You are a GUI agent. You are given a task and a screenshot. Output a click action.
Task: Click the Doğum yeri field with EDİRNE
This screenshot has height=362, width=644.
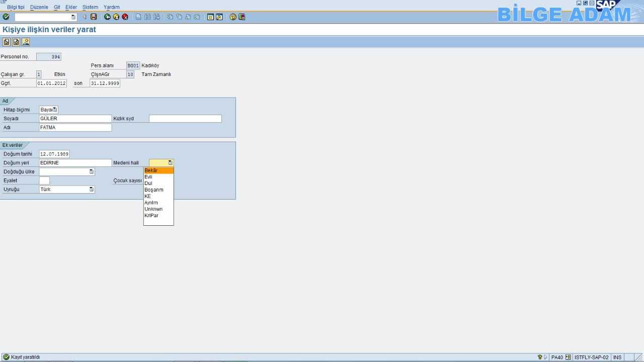(x=75, y=163)
